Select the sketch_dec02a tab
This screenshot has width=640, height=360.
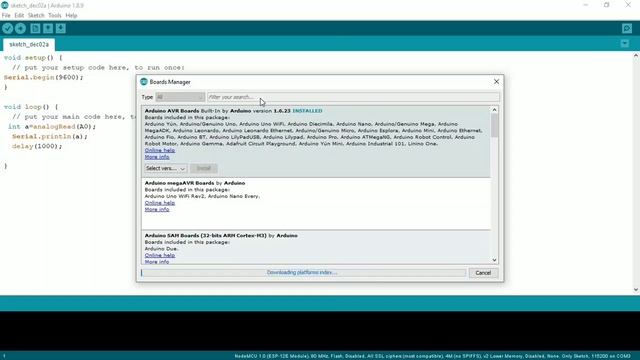pyautogui.click(x=29, y=44)
